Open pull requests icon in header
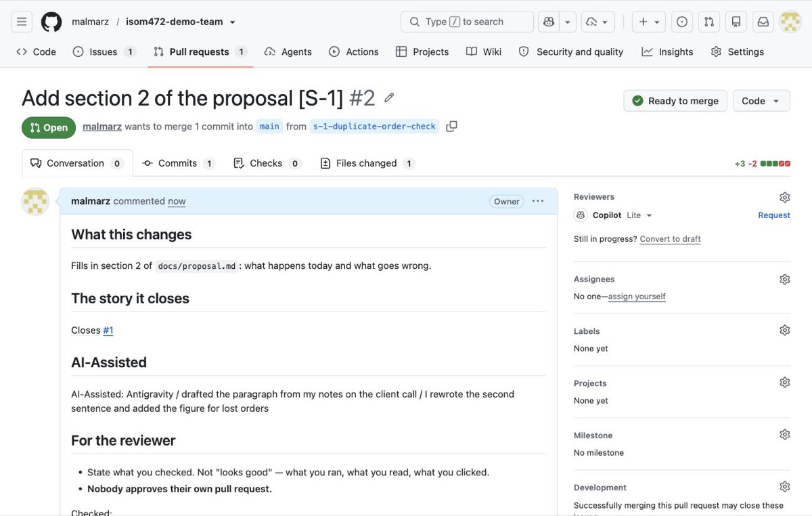Viewport: 812px width, 516px height. click(x=709, y=22)
